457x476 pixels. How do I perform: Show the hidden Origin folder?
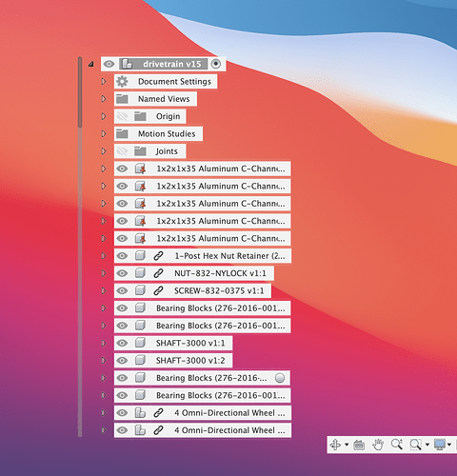coord(122,116)
